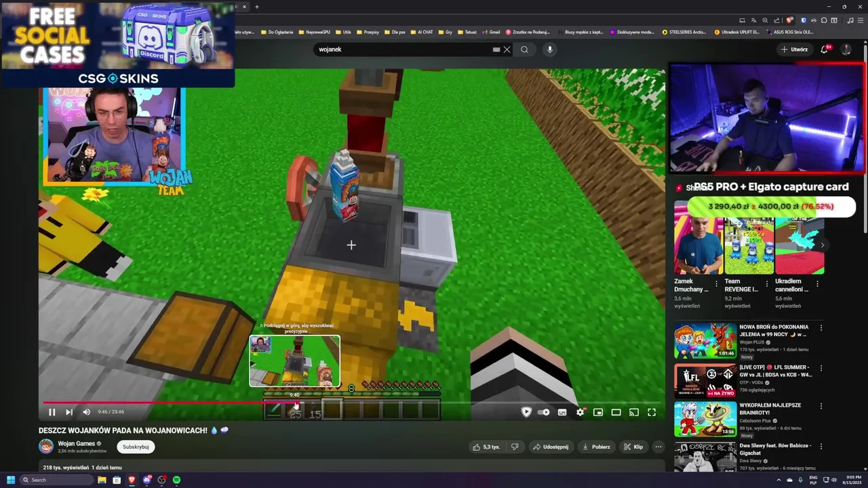The image size is (868, 488).
Task: Close the current browser tab
Action: click(245, 7)
